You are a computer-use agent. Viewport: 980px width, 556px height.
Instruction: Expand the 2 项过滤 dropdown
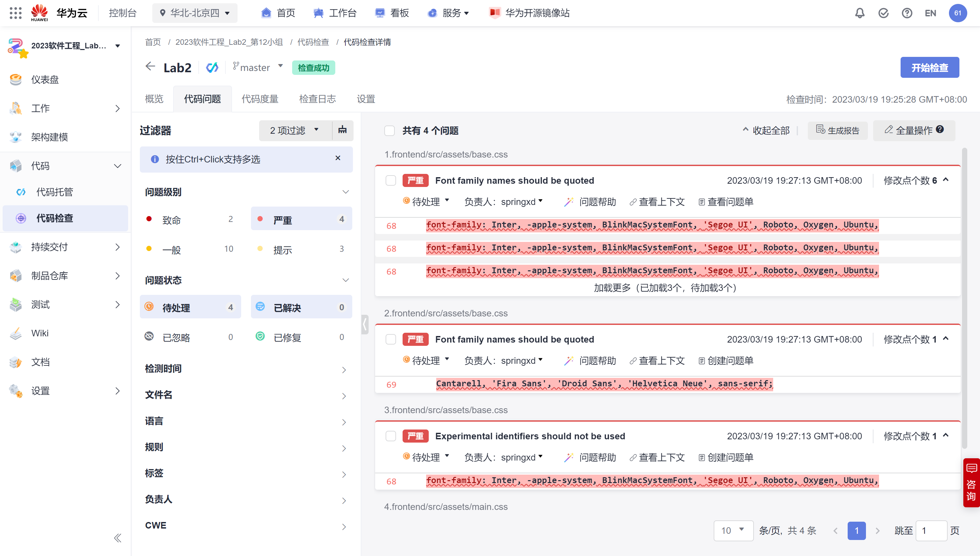(x=294, y=130)
